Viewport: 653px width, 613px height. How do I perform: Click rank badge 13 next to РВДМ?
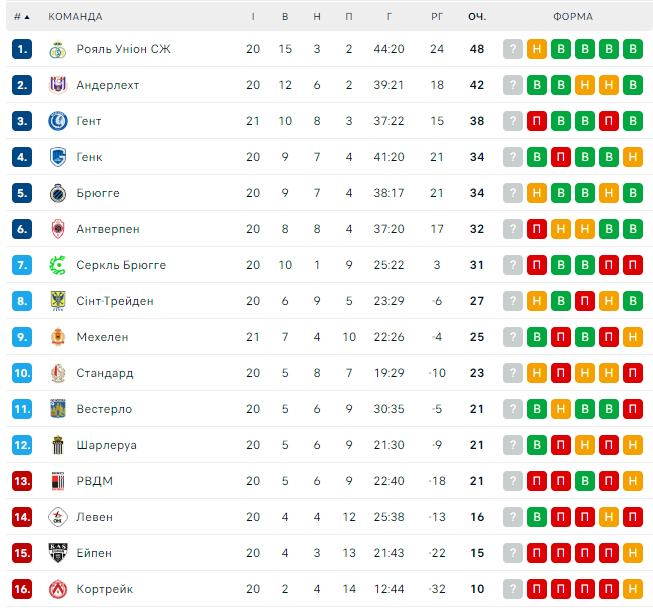(x=23, y=481)
